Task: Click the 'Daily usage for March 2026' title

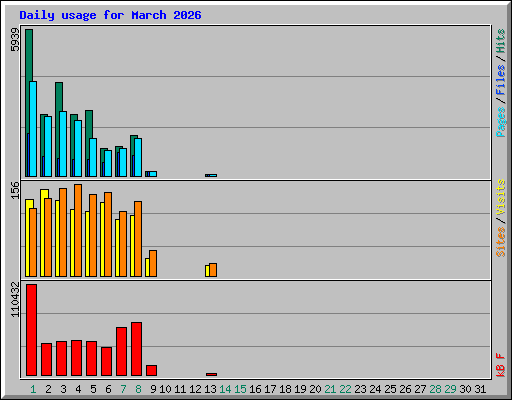Action: [110, 15]
